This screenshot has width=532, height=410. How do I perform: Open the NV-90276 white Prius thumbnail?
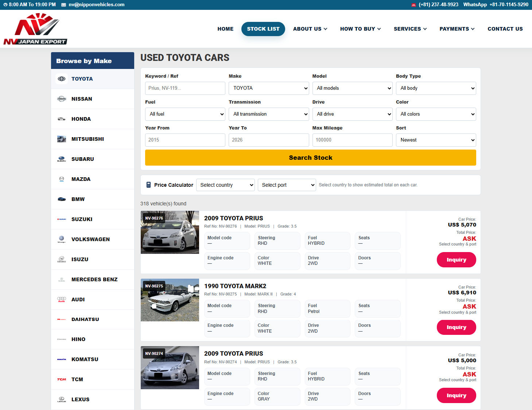[170, 232]
